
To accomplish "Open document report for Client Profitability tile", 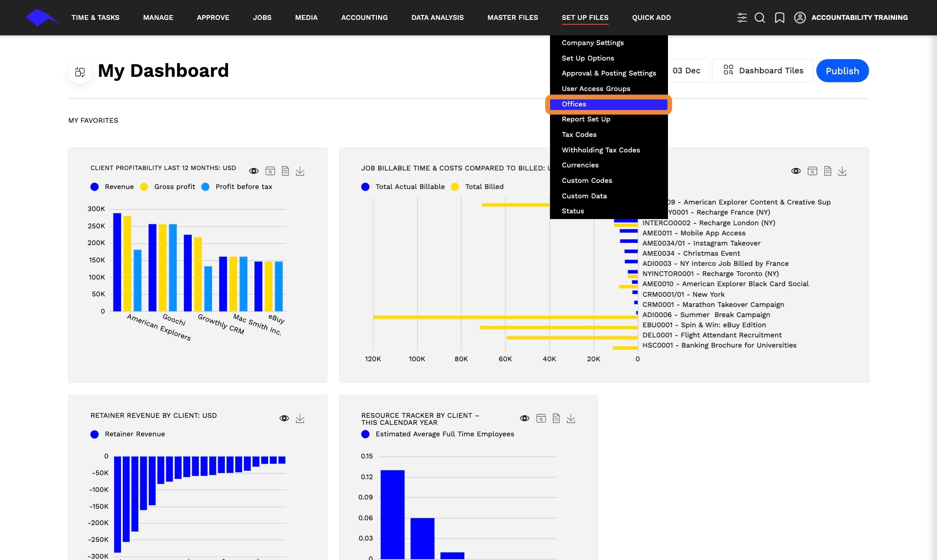I will pyautogui.click(x=285, y=171).
